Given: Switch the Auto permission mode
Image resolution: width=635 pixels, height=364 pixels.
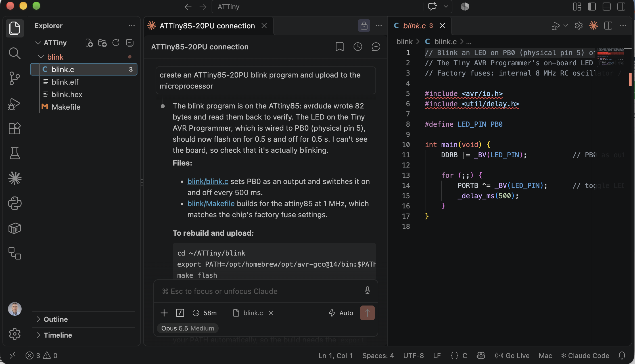Looking at the screenshot, I should pyautogui.click(x=341, y=313).
